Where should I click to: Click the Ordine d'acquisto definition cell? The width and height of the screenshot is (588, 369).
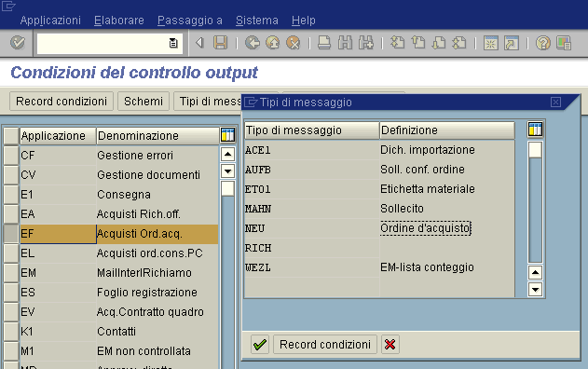pos(425,228)
